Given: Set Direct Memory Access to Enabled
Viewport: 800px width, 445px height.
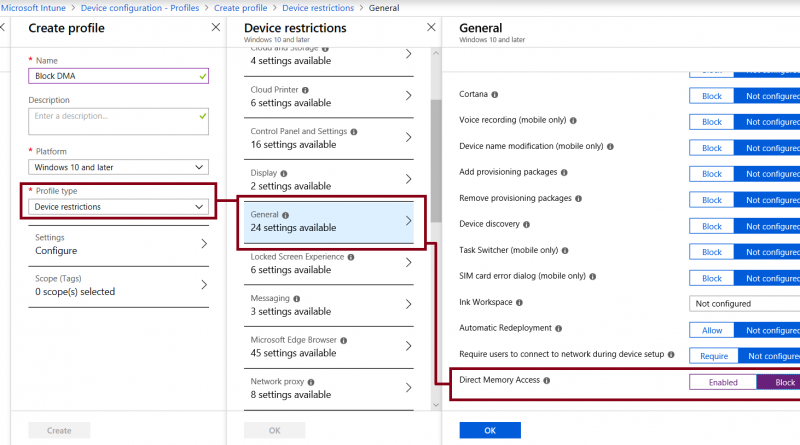Looking at the screenshot, I should 723,382.
